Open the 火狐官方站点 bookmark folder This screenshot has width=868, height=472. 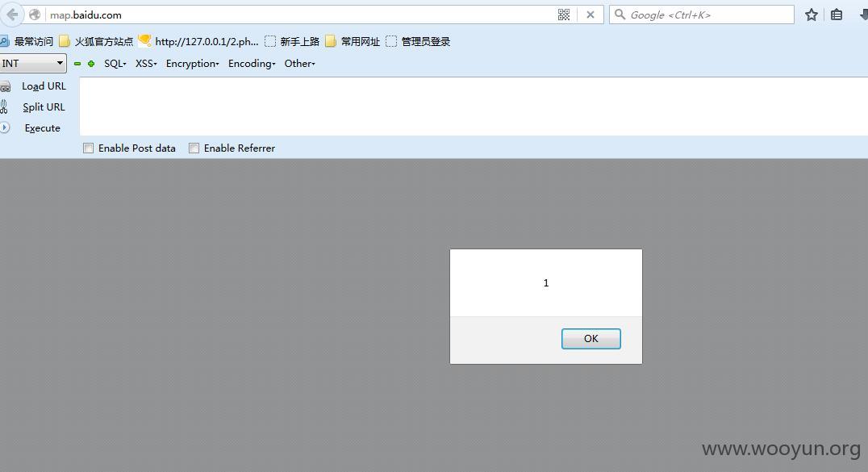click(96, 41)
